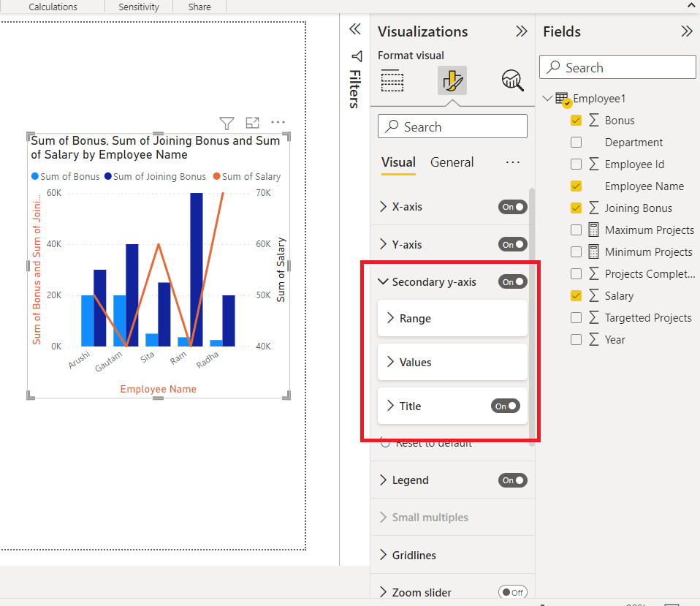Click the Employee Name axis title

pyautogui.click(x=158, y=389)
